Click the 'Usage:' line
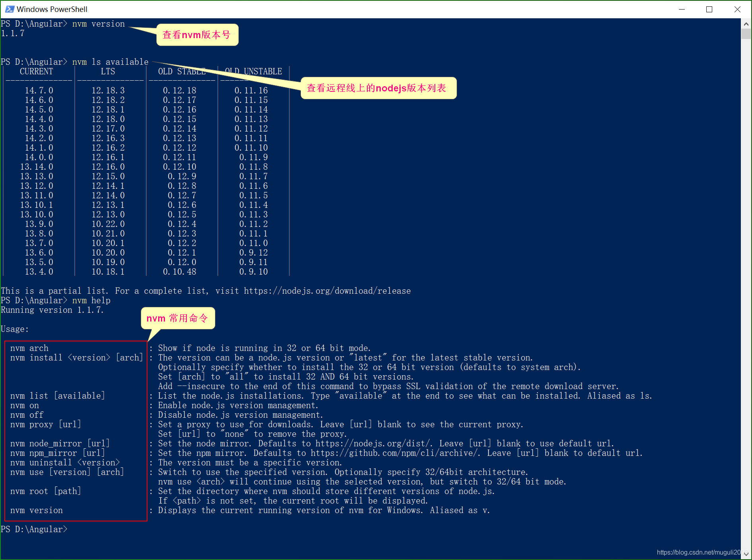The width and height of the screenshot is (752, 560). 15,329
